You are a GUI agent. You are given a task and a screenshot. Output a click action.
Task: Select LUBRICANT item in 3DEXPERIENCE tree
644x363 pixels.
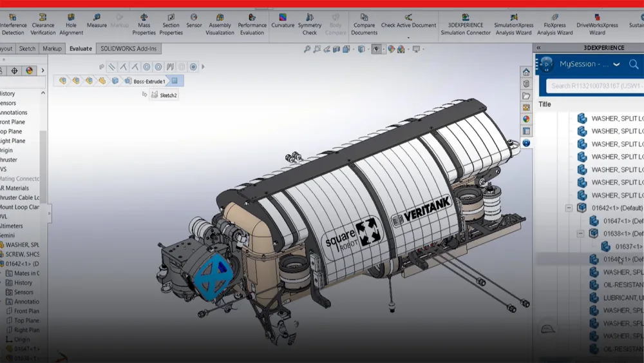pyautogui.click(x=622, y=298)
